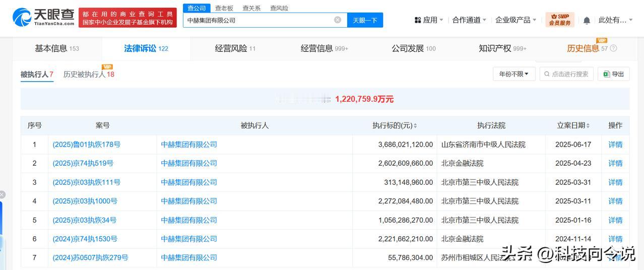Open case (2025)鲁01执恢178号
This screenshot has width=644, height=270.
click(x=87, y=145)
